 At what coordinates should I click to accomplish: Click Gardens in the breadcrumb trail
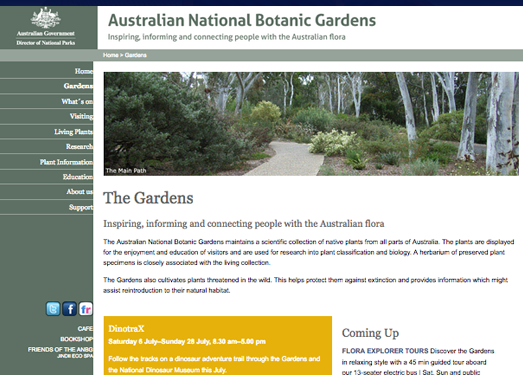tap(135, 55)
